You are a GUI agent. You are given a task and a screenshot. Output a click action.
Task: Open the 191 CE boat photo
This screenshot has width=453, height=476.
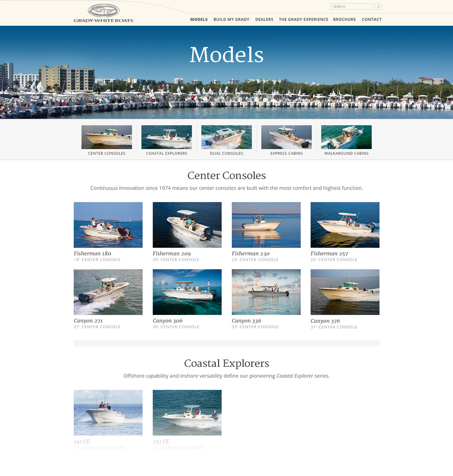coord(108,413)
